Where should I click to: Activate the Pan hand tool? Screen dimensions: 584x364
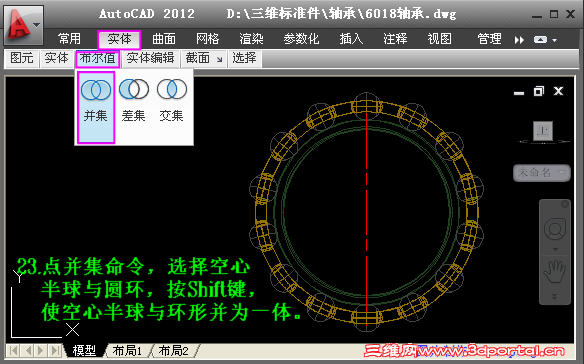pos(555,273)
